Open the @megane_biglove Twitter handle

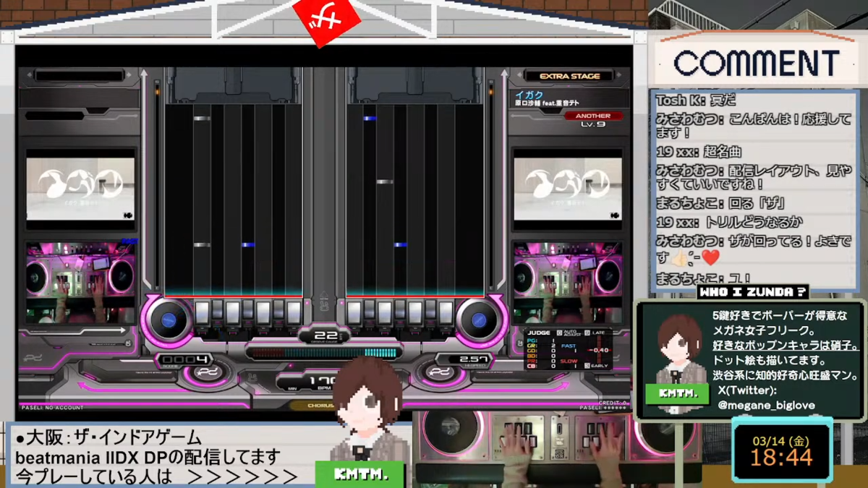766,405
